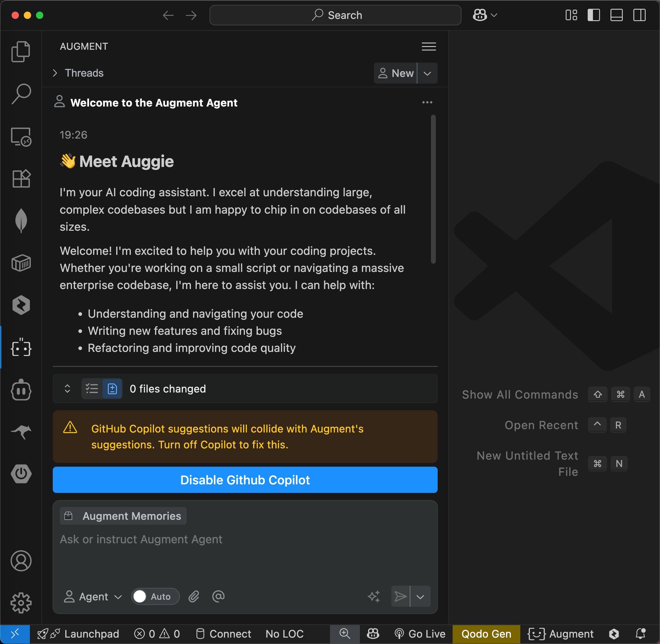Screen dimensions: 660x644
Task: Start Go Live server
Action: tap(420, 634)
